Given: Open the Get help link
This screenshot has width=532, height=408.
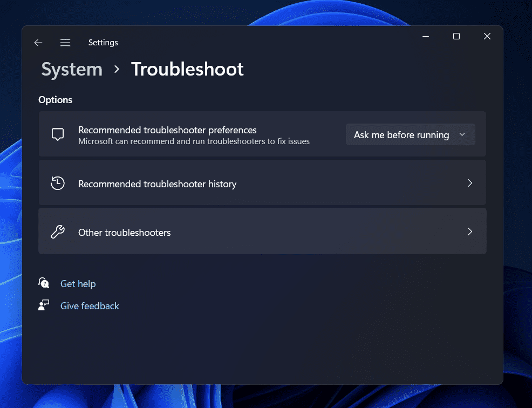Looking at the screenshot, I should 78,284.
